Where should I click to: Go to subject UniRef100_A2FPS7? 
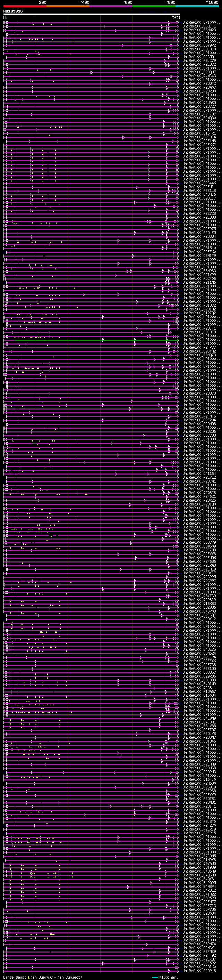click(199, 347)
